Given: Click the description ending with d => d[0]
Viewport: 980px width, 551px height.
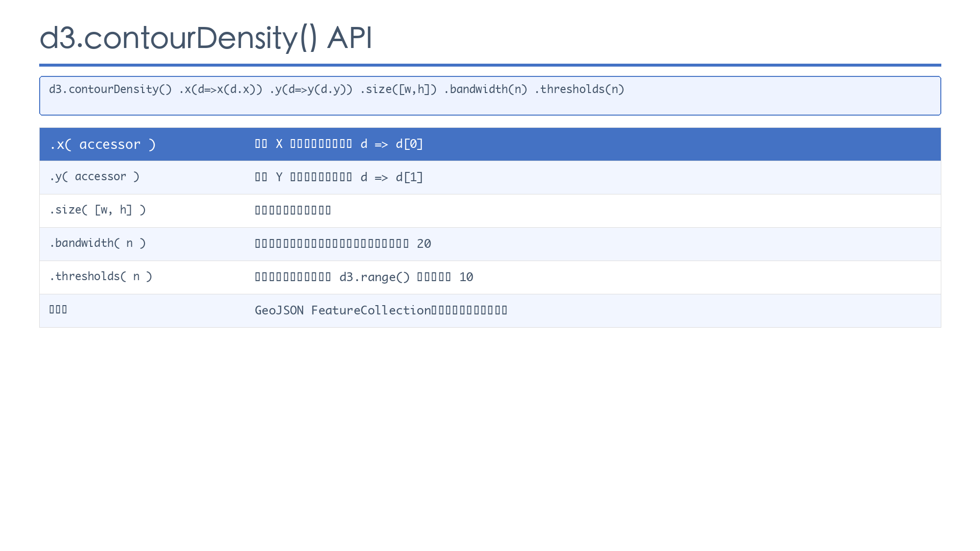Looking at the screenshot, I should click(339, 144).
